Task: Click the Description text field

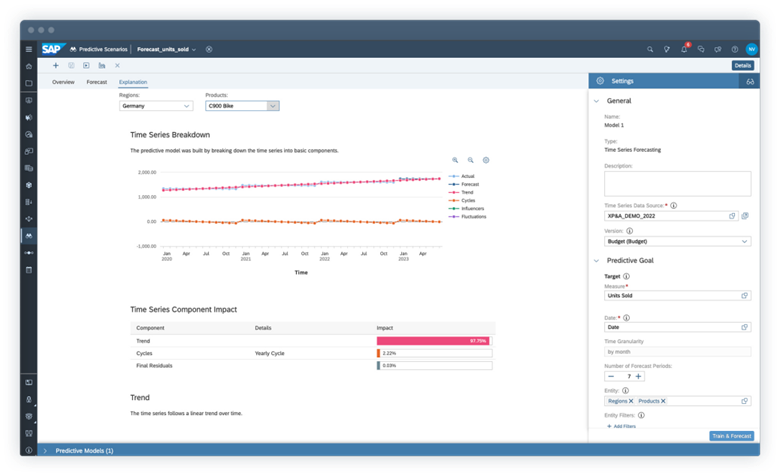Action: (677, 183)
